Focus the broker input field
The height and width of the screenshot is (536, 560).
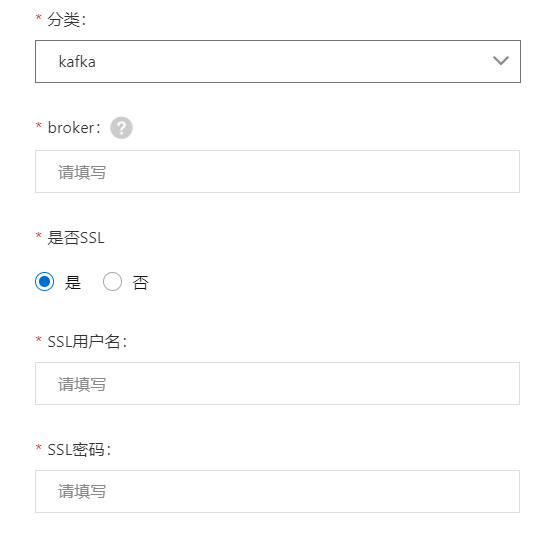point(278,171)
